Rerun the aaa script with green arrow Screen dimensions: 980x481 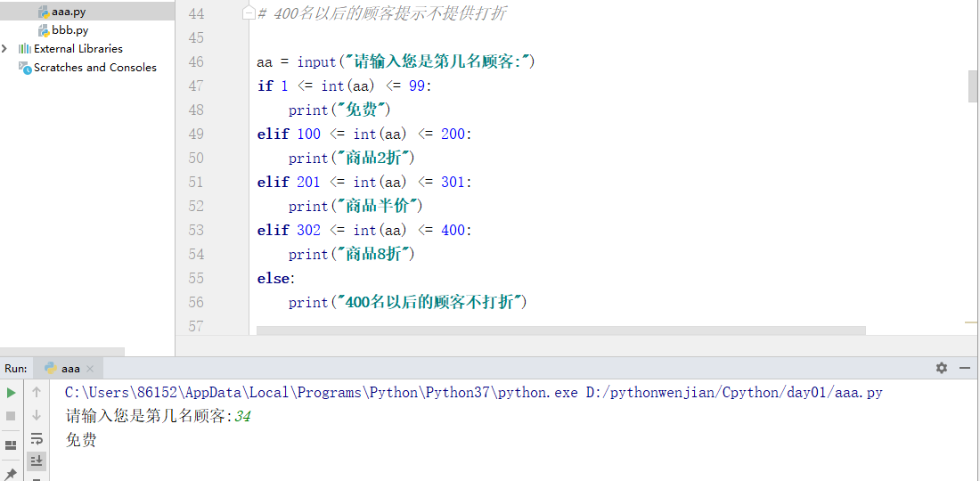click(x=12, y=393)
